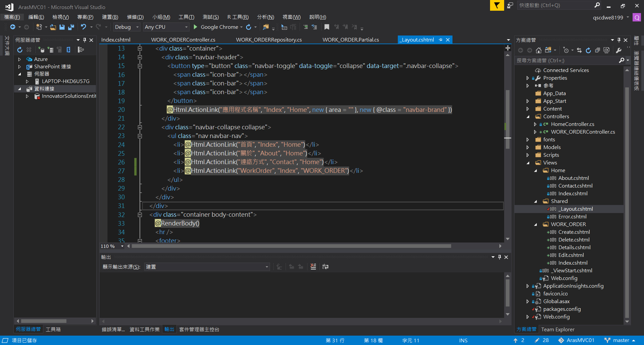Viewport: 644px width, 345px height.
Task: Click the notifications flag icon in title bar
Action: [497, 5]
